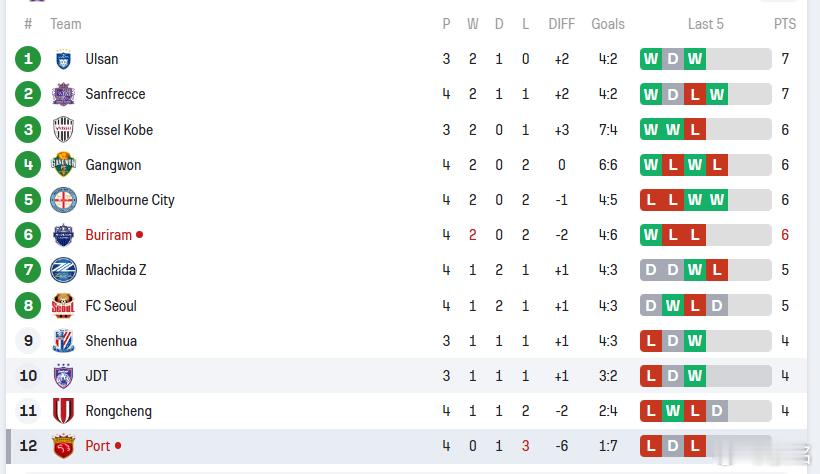Open the Shenhua team badge

coord(63,341)
